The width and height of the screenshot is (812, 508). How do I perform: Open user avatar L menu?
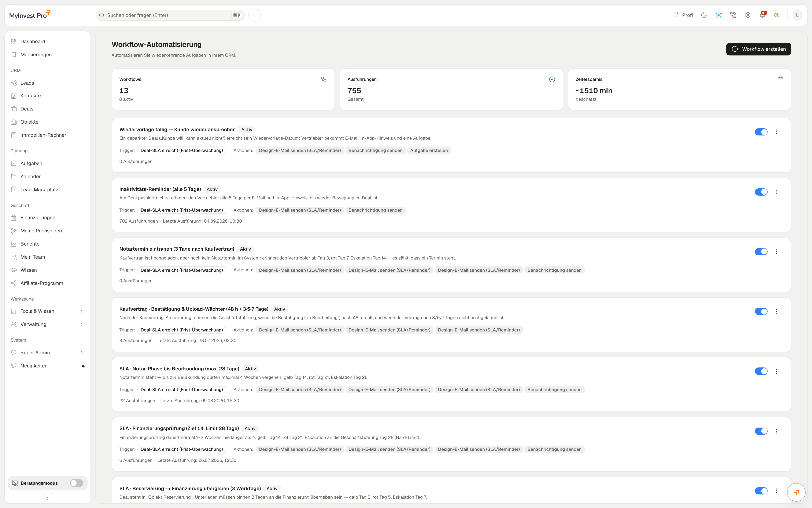797,15
